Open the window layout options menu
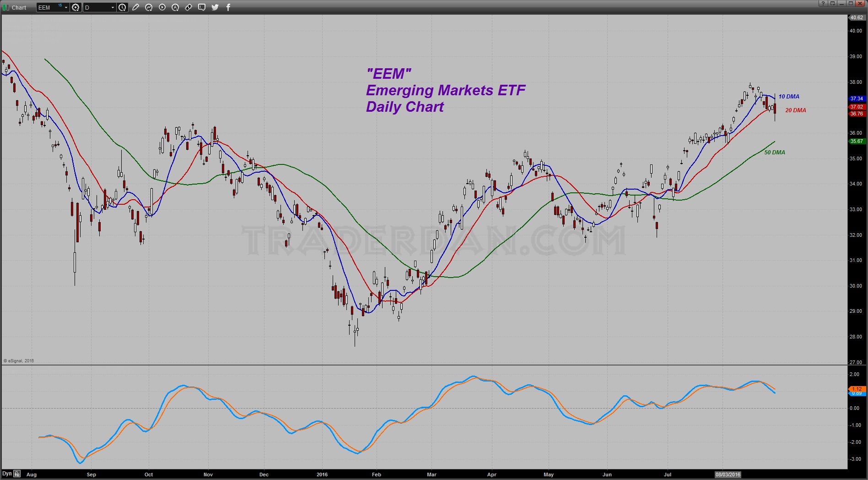868x480 pixels. (833, 3)
